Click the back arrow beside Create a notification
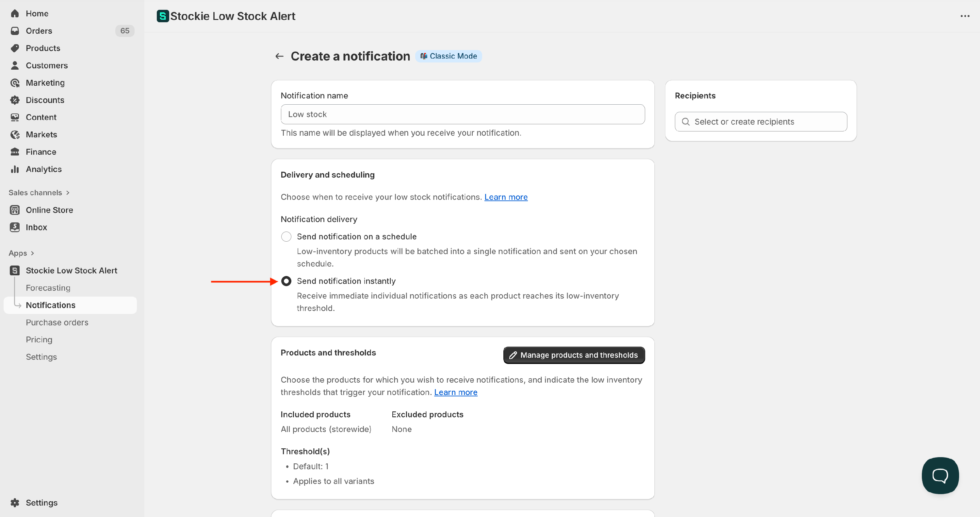 pyautogui.click(x=280, y=56)
